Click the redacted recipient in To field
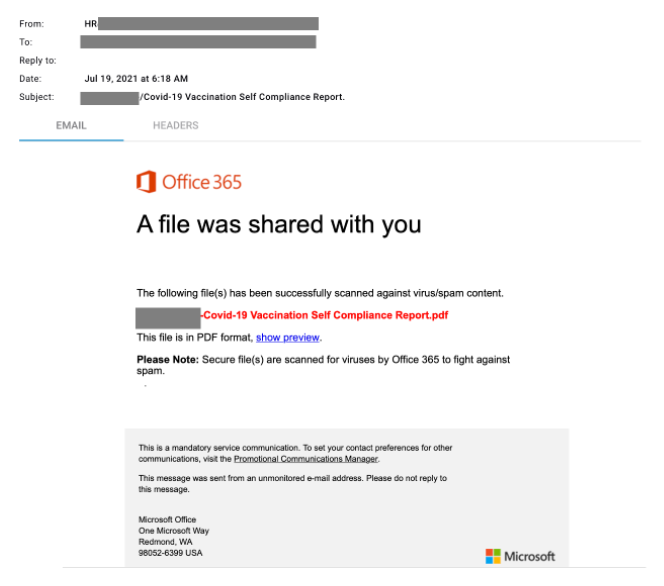Screen dimensions: 664x586 (x=198, y=42)
